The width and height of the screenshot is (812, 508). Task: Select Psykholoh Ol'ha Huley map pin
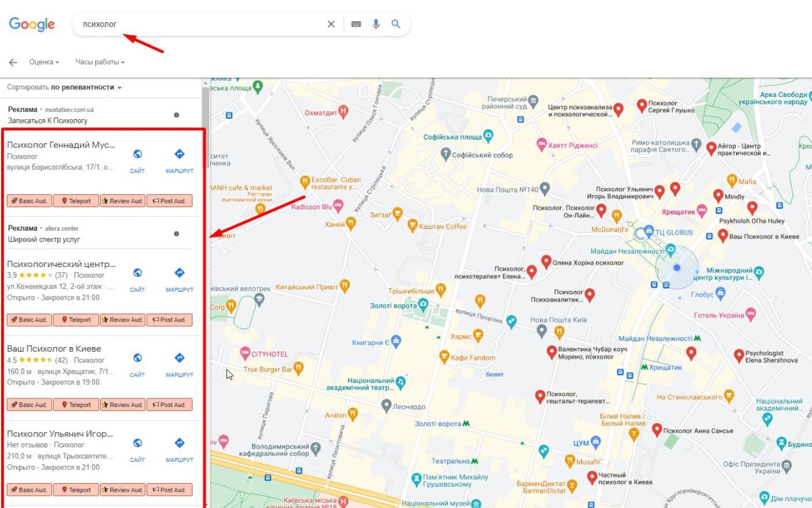point(752,208)
